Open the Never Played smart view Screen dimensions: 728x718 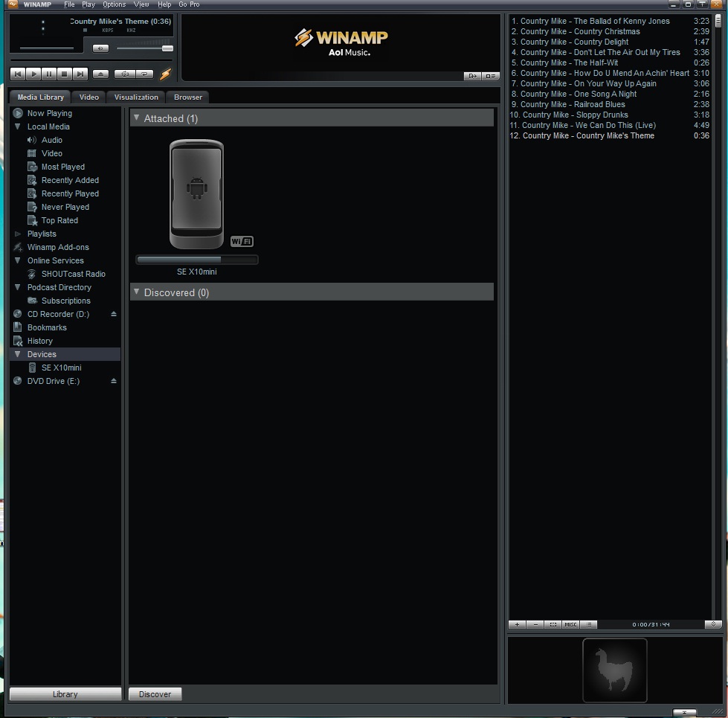point(65,207)
